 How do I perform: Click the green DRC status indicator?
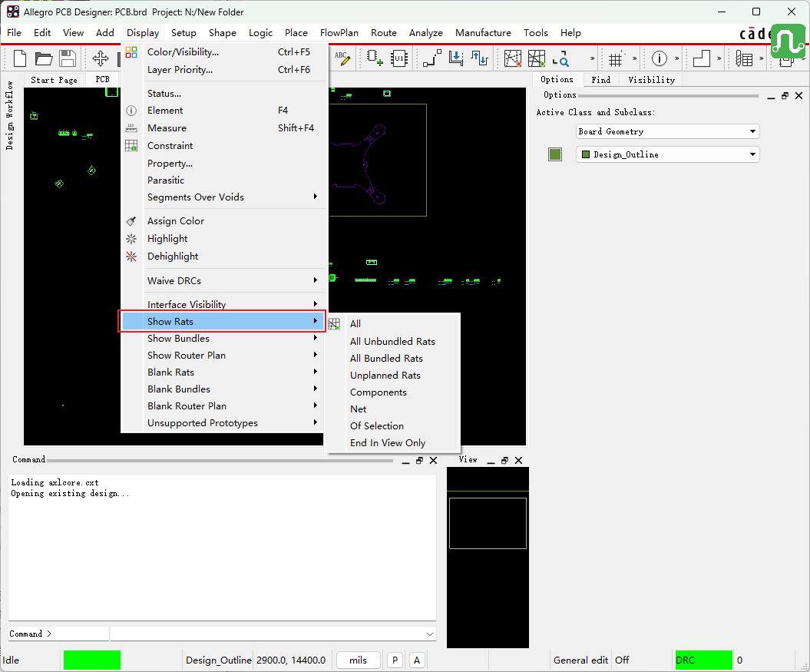click(703, 660)
